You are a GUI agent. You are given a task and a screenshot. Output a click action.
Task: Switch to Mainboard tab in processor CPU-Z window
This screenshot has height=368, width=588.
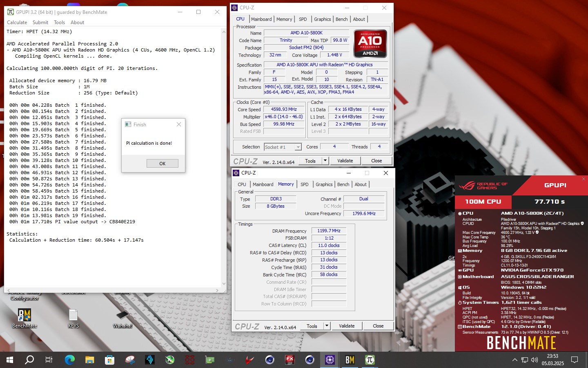point(261,19)
